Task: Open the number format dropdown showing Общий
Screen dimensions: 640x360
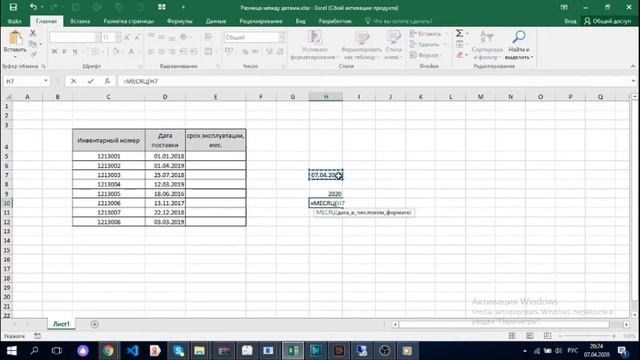Action: 282,37
